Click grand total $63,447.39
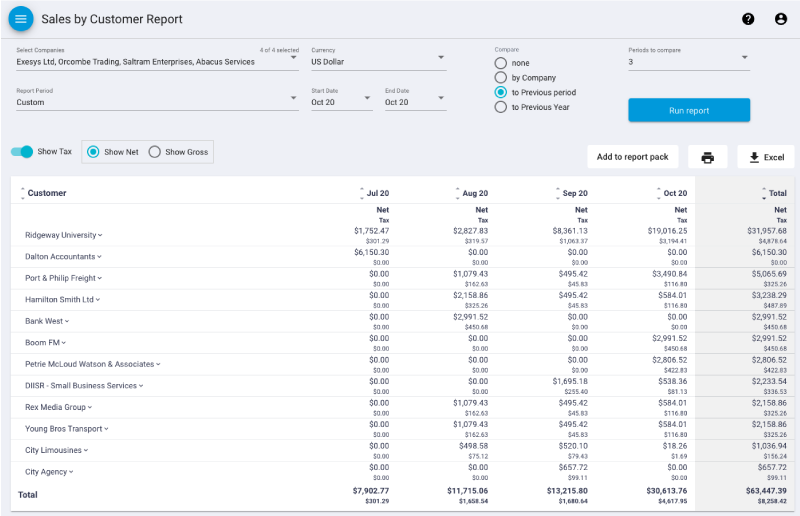Viewport: 800px width, 516px height. tap(766, 490)
